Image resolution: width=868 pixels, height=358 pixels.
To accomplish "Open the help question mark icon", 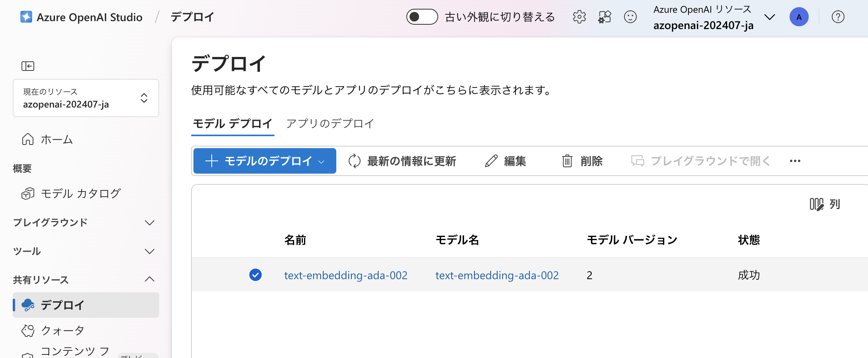I will 838,17.
